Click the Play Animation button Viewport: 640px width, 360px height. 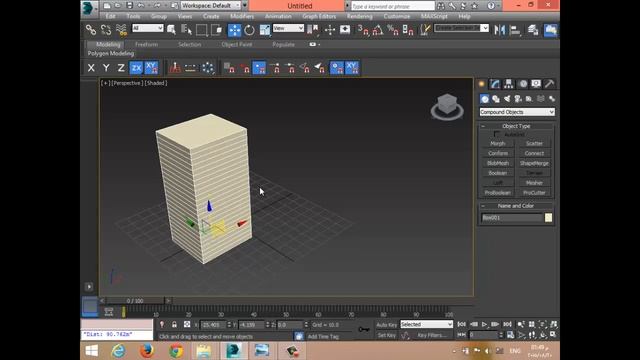484,324
